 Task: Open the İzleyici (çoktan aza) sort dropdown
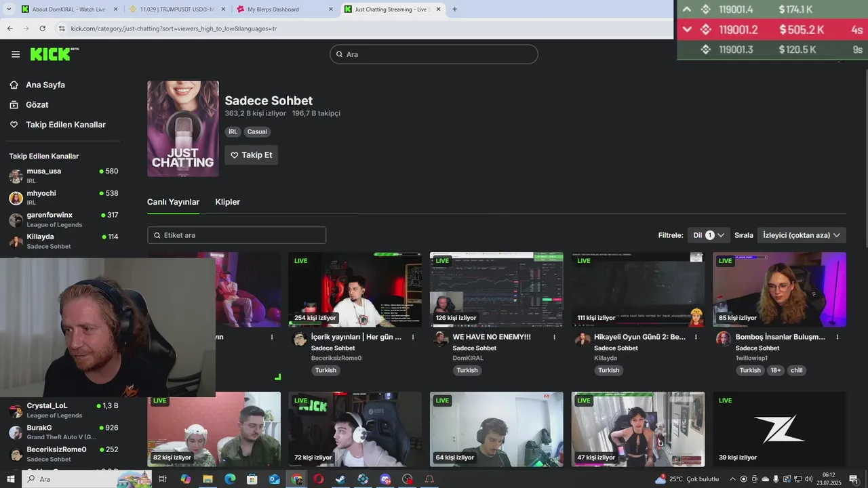pos(802,235)
